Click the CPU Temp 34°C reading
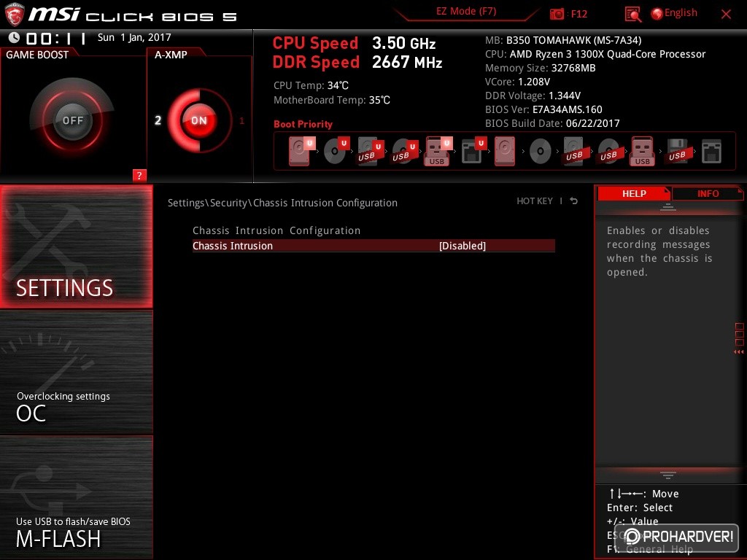 click(x=311, y=86)
